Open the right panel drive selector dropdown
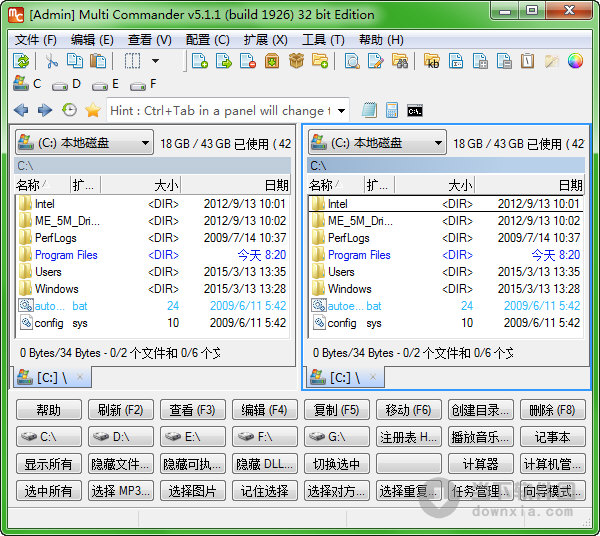The width and height of the screenshot is (600, 536). pyautogui.click(x=377, y=143)
